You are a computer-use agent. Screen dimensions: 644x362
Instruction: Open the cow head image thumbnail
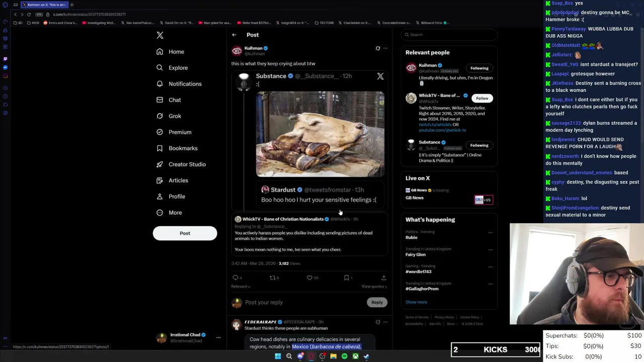320,134
